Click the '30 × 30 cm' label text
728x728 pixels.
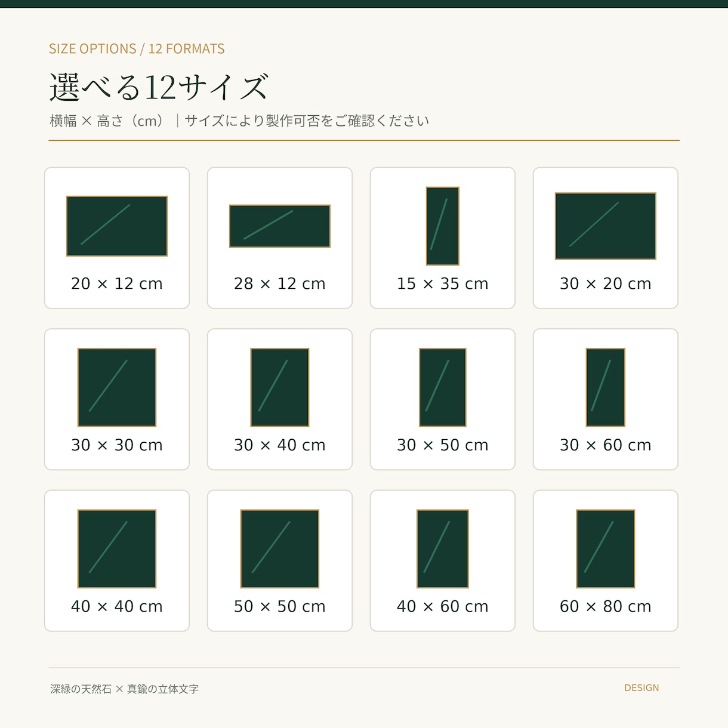(x=117, y=445)
